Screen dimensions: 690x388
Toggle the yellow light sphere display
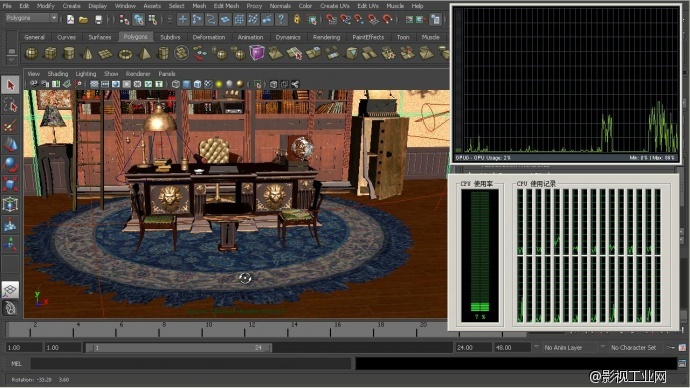pos(219,84)
